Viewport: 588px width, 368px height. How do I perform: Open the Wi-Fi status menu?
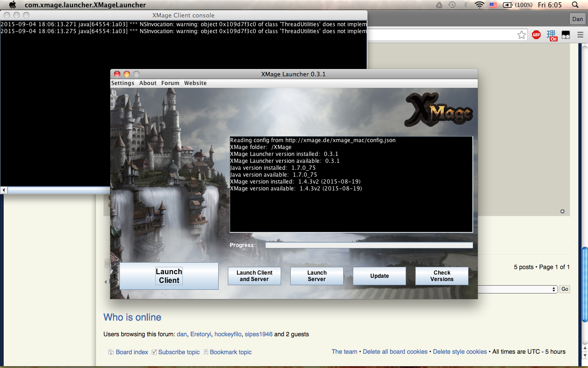click(x=480, y=5)
